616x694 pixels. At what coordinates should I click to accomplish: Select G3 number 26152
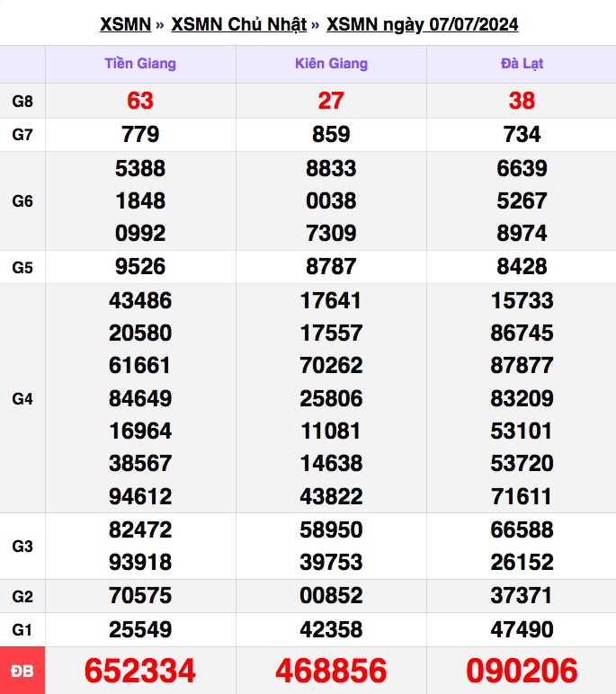522,562
